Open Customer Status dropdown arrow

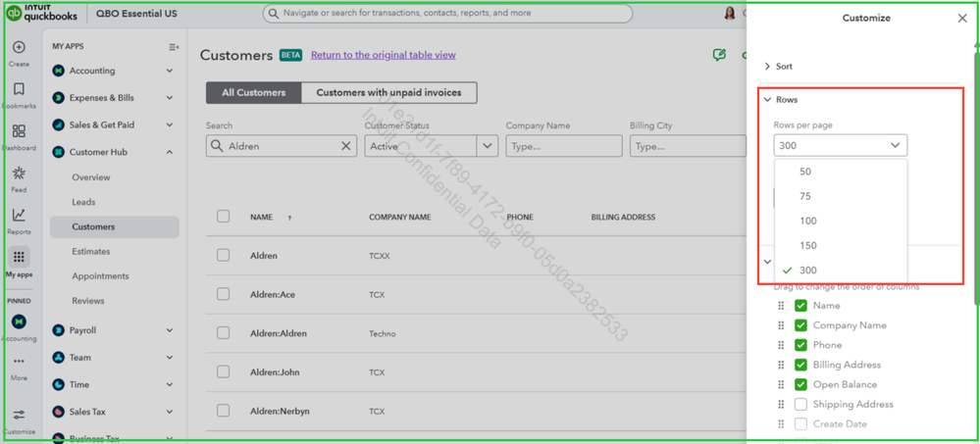coord(487,145)
